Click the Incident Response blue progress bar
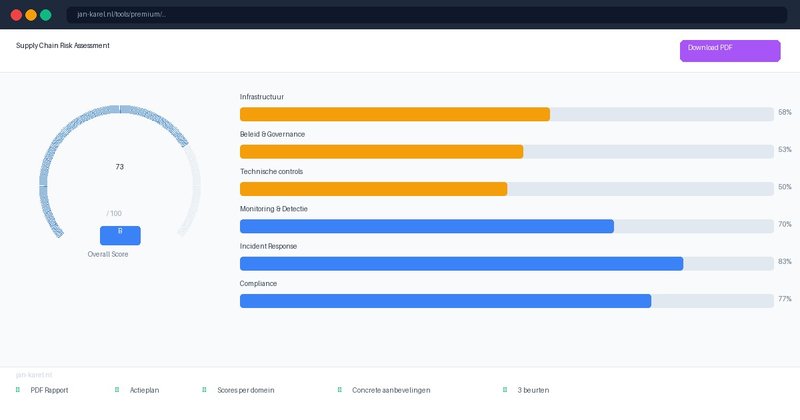Screen dimensions: 800x420 pos(461,264)
